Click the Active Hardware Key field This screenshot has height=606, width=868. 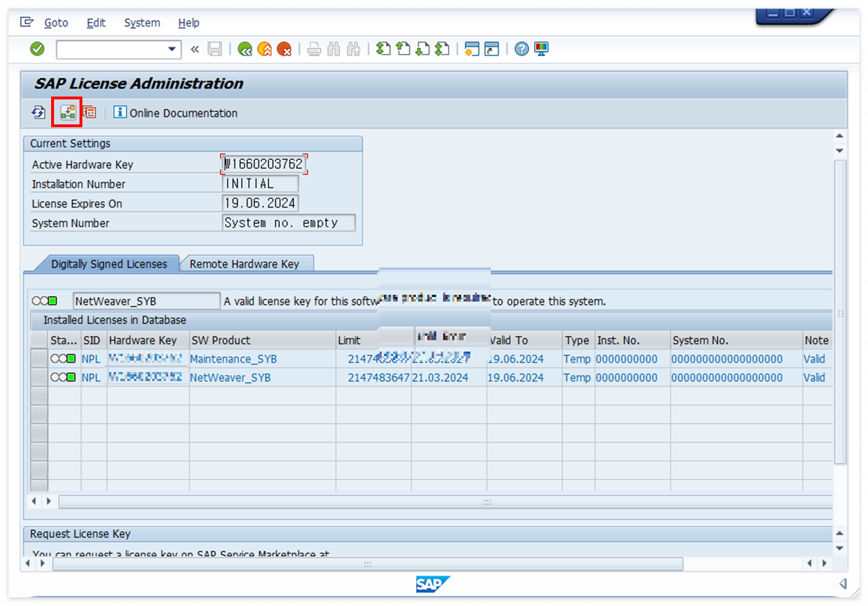click(264, 164)
